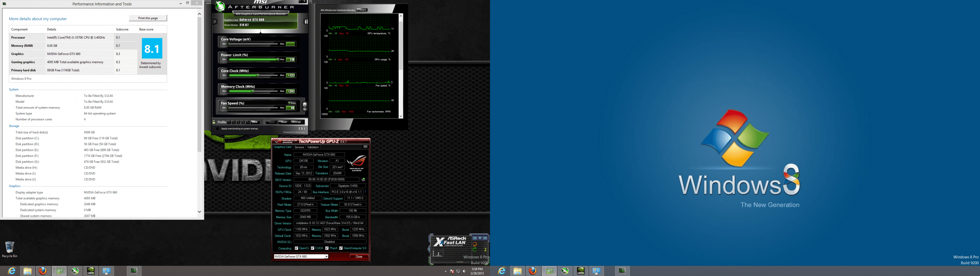
Task: Toggle the DirectCompute 5.0 checkbox
Action: (x=341, y=248)
